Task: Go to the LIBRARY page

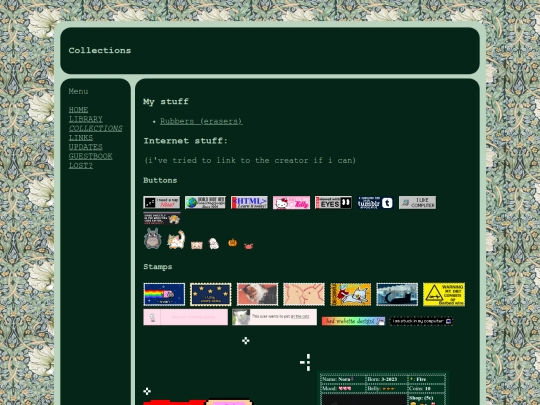Action: pos(85,119)
